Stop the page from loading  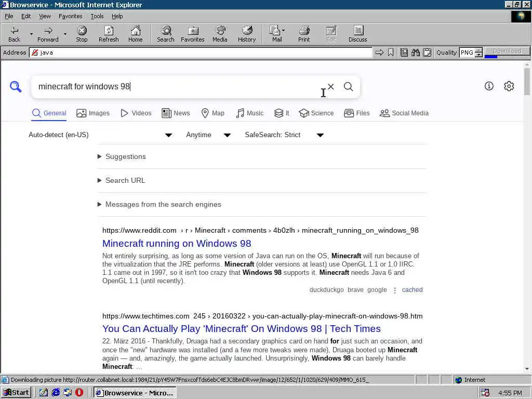82,34
